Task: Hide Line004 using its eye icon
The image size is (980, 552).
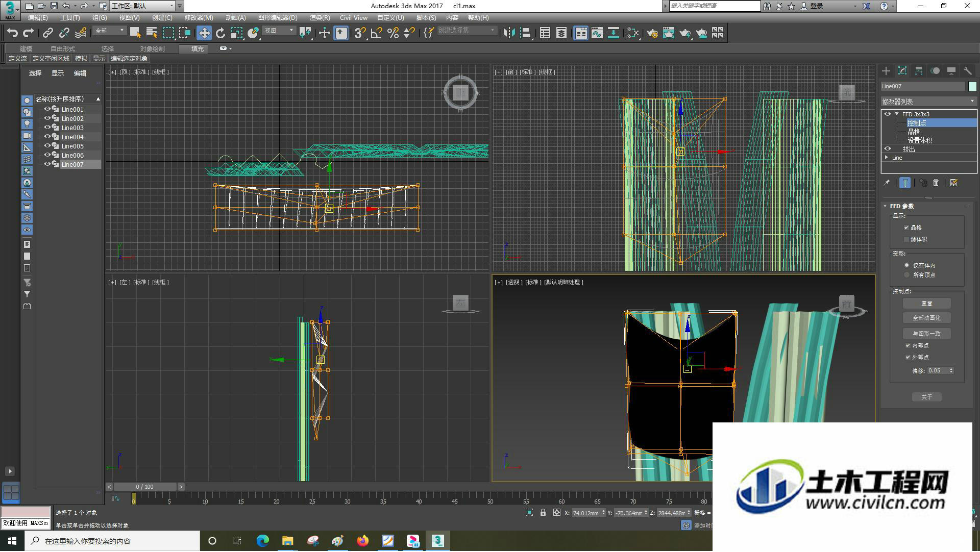Action: pos(47,137)
